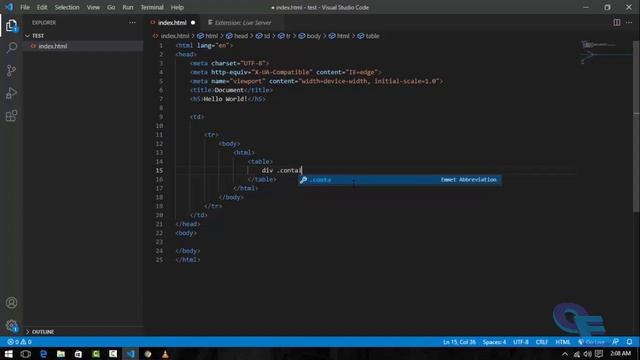Open VLC media player from taskbar
The image size is (640, 360).
point(165,354)
